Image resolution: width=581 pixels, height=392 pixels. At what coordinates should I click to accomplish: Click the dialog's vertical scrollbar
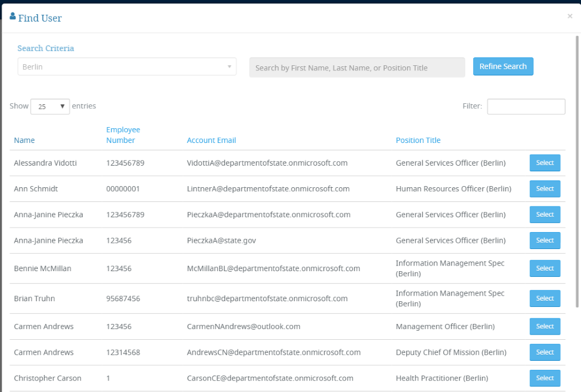(577, 171)
